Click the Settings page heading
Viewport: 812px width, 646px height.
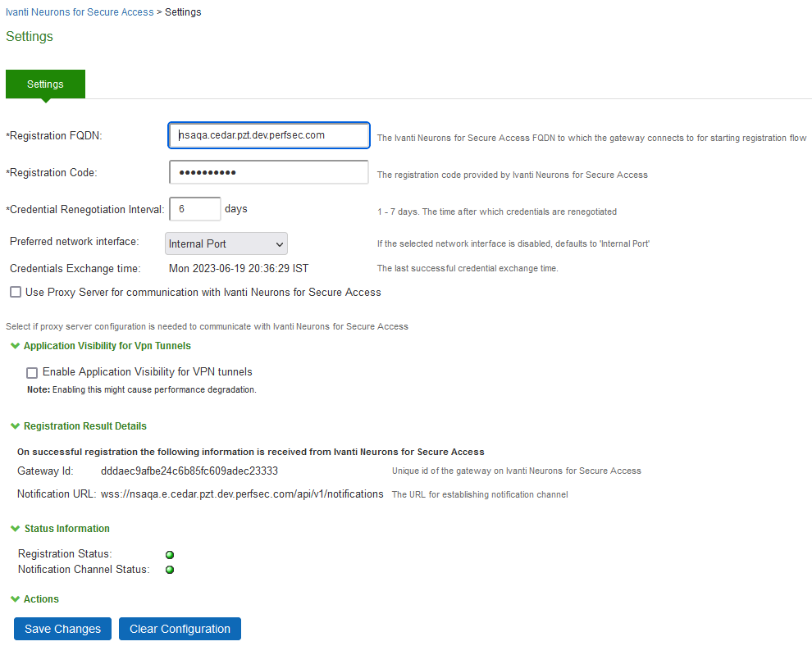click(x=30, y=37)
